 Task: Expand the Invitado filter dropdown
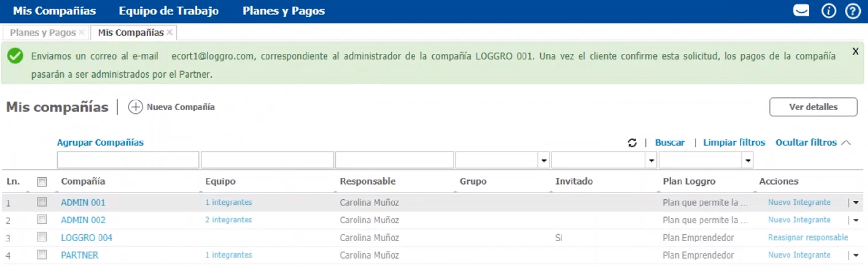pyautogui.click(x=651, y=161)
